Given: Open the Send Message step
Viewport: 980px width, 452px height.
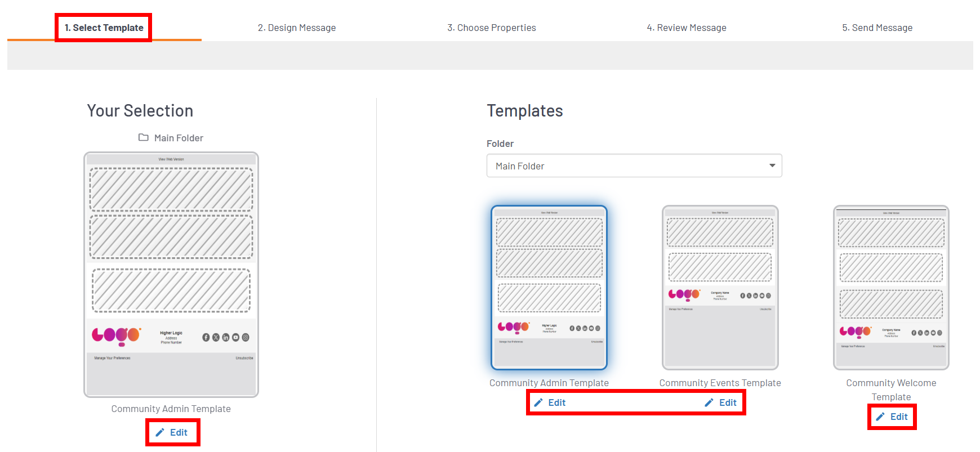Looking at the screenshot, I should coord(877,28).
